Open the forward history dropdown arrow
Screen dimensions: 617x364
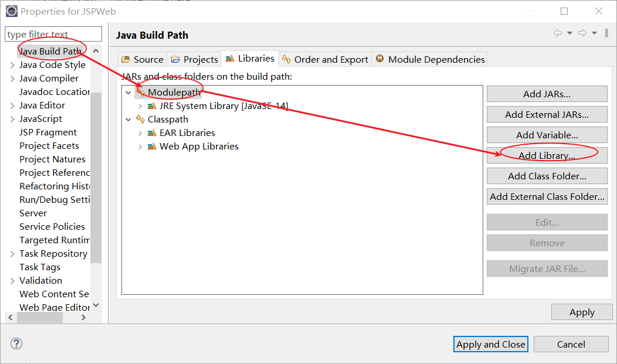coord(594,33)
